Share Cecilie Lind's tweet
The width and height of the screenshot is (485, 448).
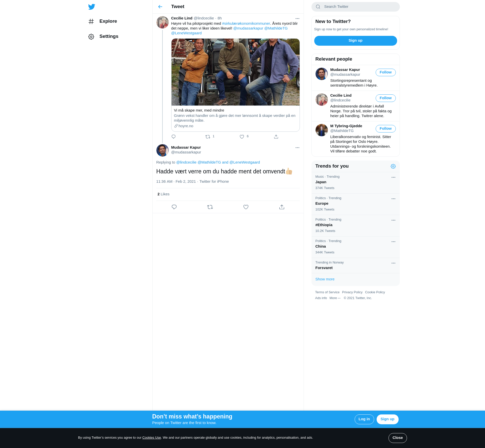tap(276, 137)
